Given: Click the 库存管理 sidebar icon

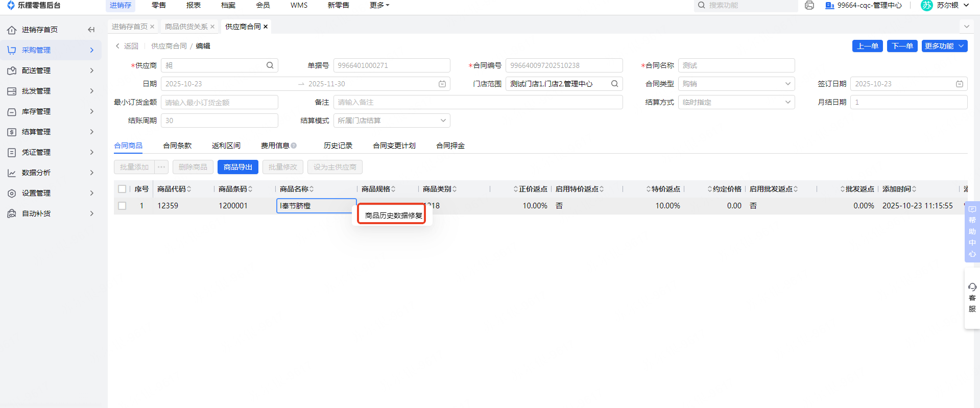Looking at the screenshot, I should click(x=12, y=111).
